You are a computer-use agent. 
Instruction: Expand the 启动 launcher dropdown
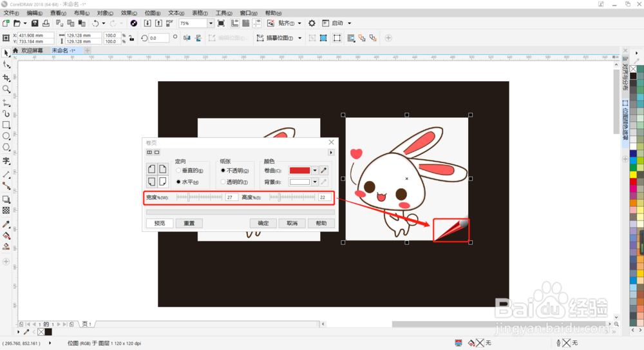pyautogui.click(x=350, y=23)
